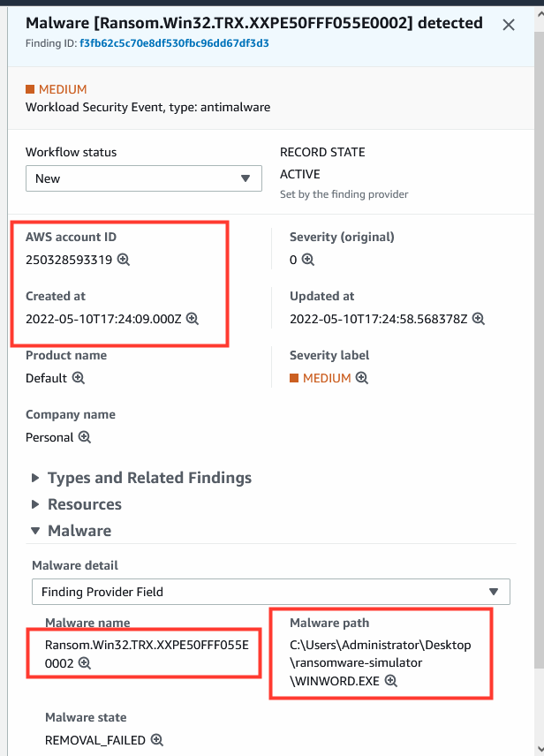The width and height of the screenshot is (544, 756).
Task: Click the vertical scrollbar down arrow
Action: pyautogui.click(x=540, y=748)
